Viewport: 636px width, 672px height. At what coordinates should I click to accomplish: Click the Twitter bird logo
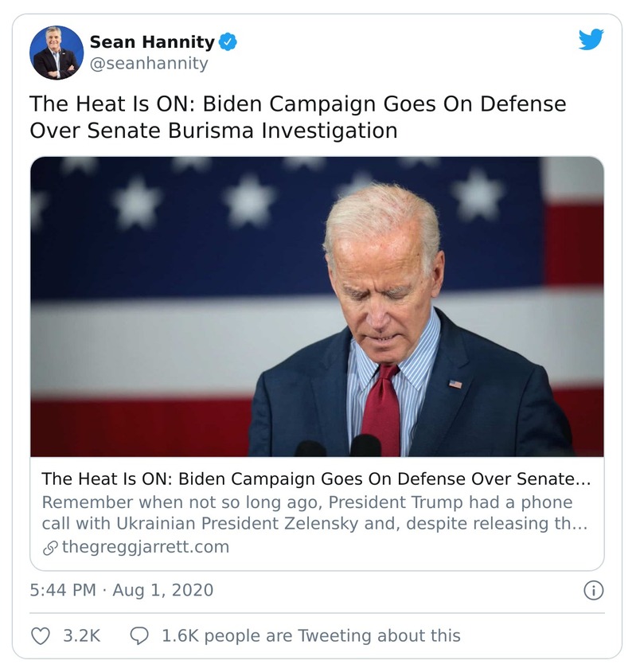pos(591,40)
